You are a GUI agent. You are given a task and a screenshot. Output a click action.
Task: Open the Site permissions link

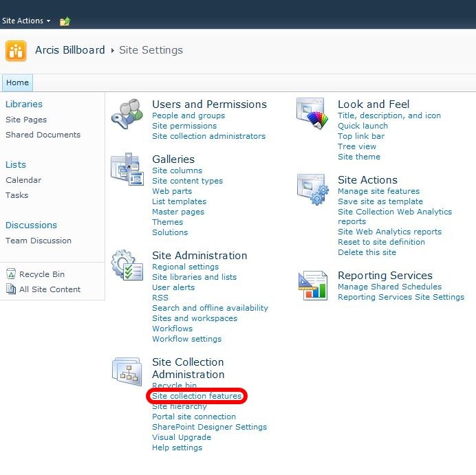coord(184,126)
